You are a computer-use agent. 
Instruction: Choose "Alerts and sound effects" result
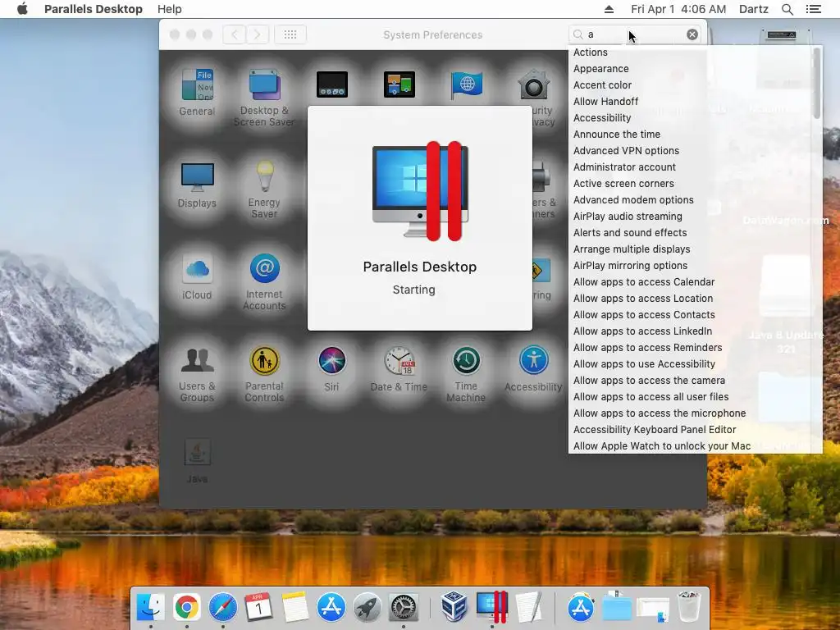click(630, 232)
